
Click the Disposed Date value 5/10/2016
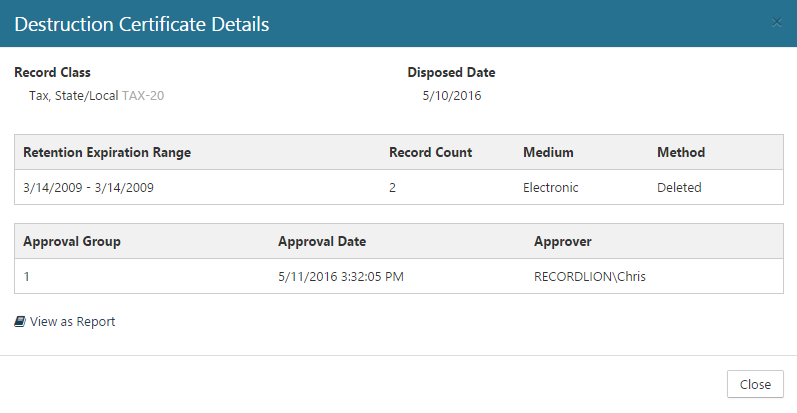(453, 96)
